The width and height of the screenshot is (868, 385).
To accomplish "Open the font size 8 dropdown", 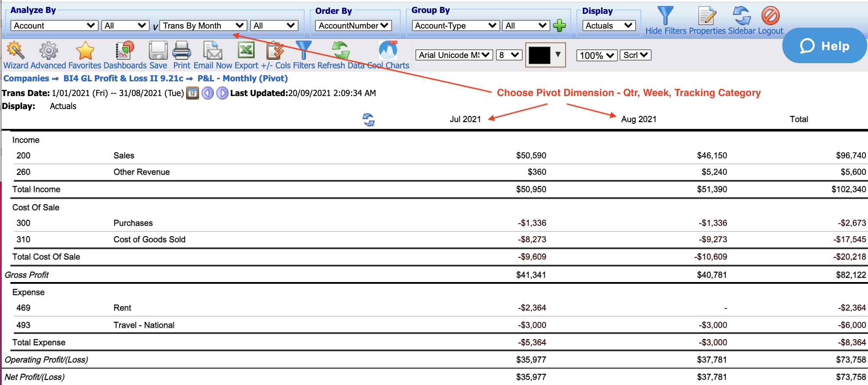I will 509,55.
